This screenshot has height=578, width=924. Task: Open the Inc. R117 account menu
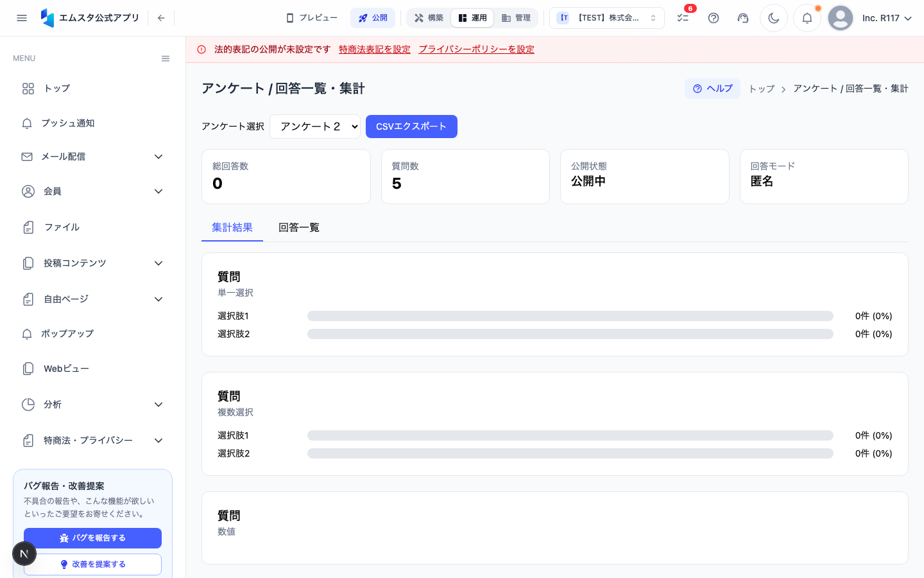pyautogui.click(x=887, y=18)
